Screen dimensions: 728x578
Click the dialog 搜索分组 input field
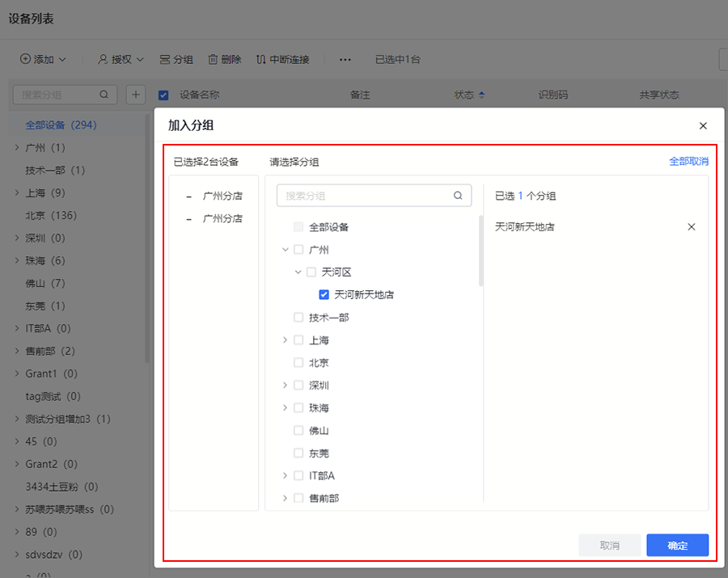pyautogui.click(x=375, y=196)
